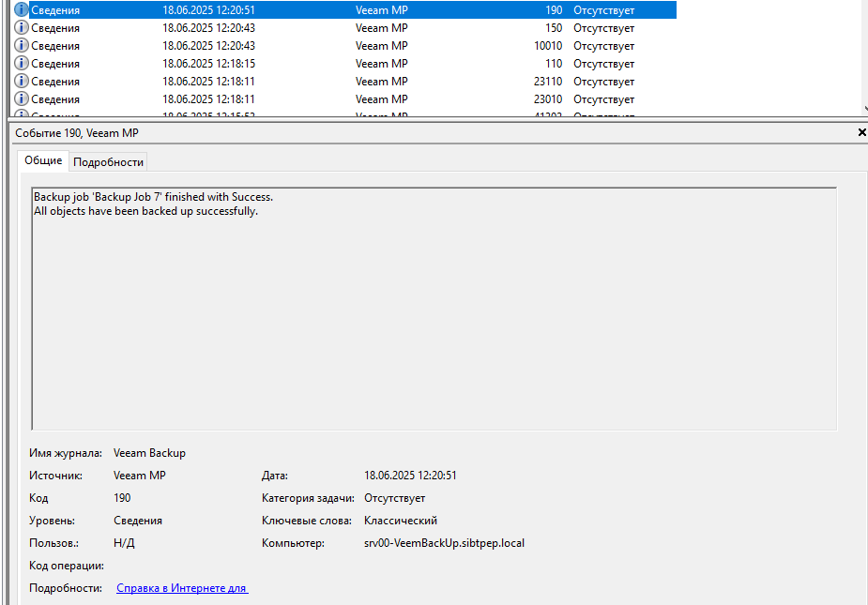Click Veeam MP source of event 190
Screen dimensions: 868x605
381,10
